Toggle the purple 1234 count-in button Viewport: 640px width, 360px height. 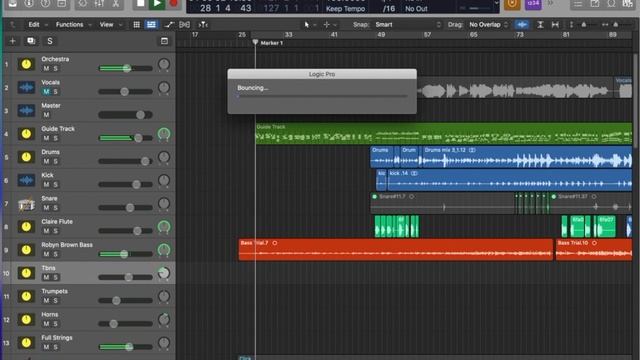click(x=533, y=4)
